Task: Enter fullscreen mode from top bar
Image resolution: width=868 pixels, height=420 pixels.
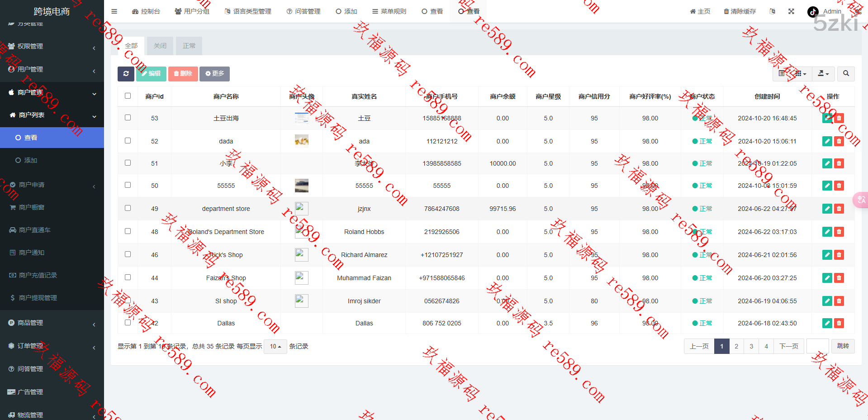Action: (791, 11)
